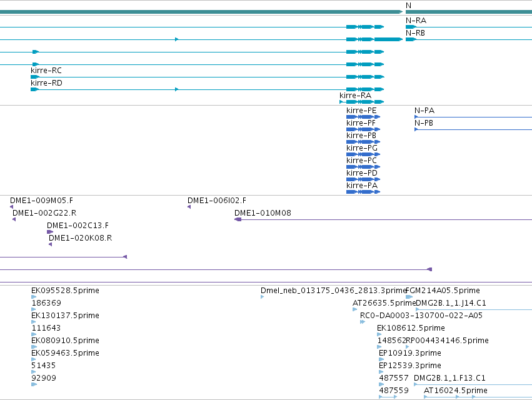Click the kirre-PE blue protein glyph
Image resolution: width=532 pixels, height=400 pixels.
pyautogui.click(x=363, y=117)
